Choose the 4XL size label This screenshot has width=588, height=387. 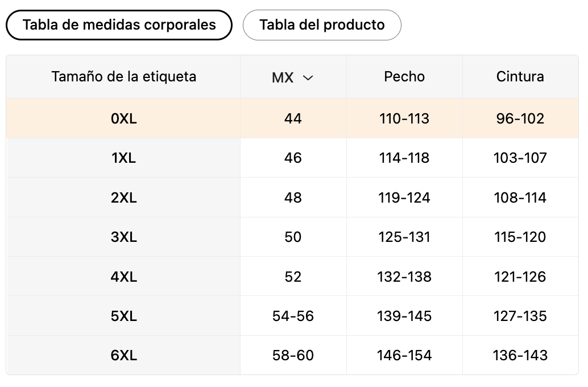124,277
